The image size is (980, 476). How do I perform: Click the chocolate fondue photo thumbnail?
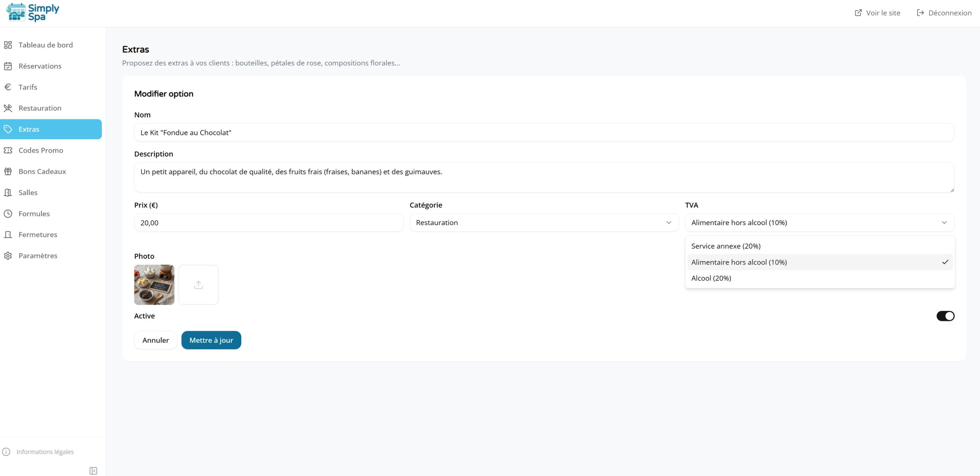[x=154, y=285]
